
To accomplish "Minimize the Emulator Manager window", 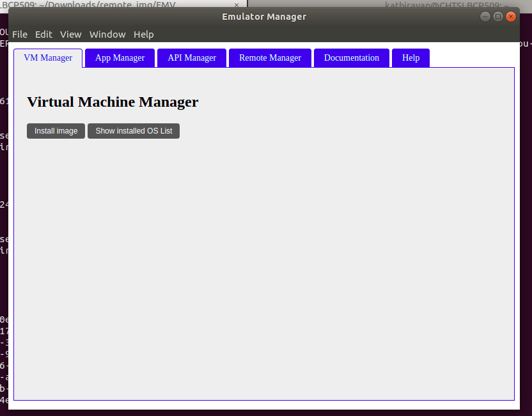I will [x=485, y=17].
